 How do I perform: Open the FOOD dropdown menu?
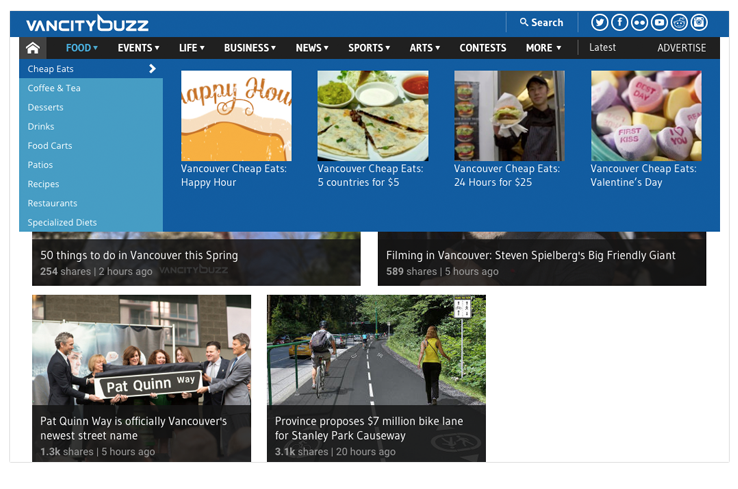[82, 48]
